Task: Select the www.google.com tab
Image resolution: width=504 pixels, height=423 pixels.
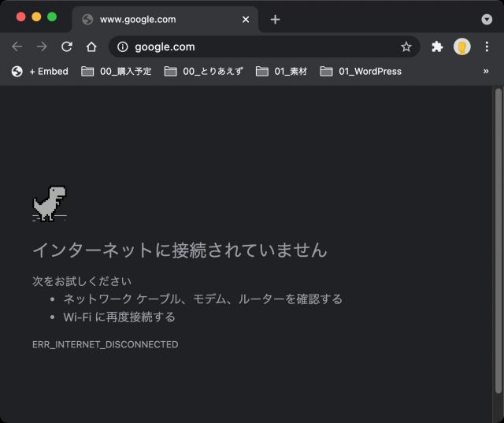Action: (x=157, y=19)
